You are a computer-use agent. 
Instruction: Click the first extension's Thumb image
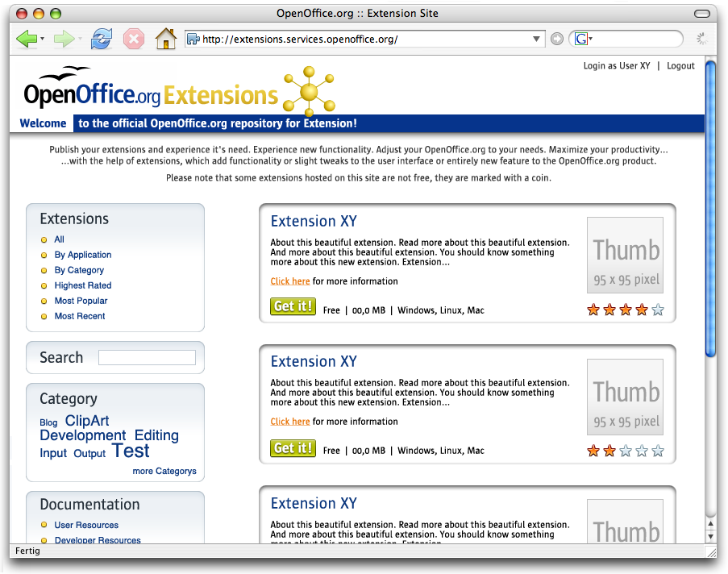coord(625,256)
